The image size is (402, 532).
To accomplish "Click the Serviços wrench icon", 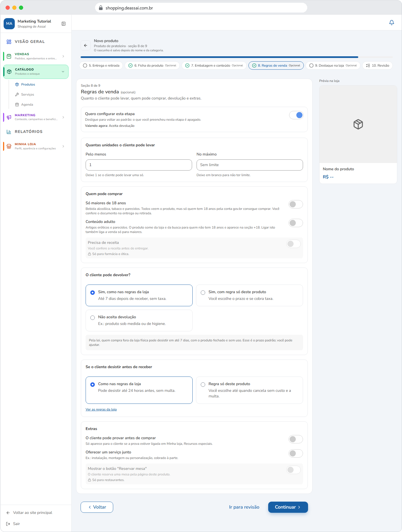I will point(17,94).
